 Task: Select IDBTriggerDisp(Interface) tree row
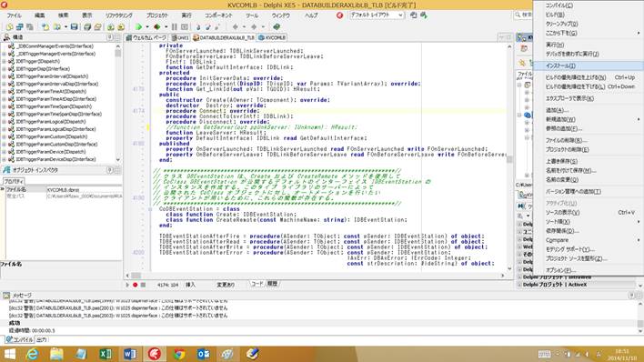pos(43,68)
